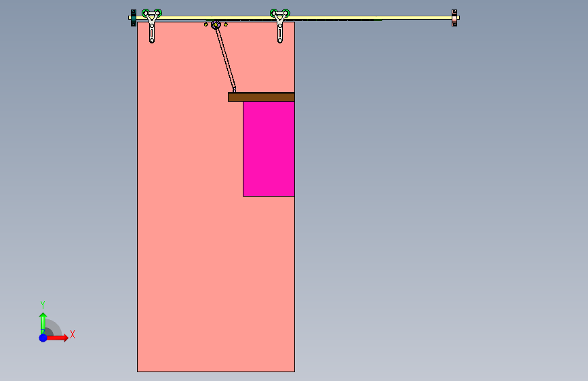Select the purple pivot wheel atop the strut
Screen dimensions: 588x381
(216, 25)
